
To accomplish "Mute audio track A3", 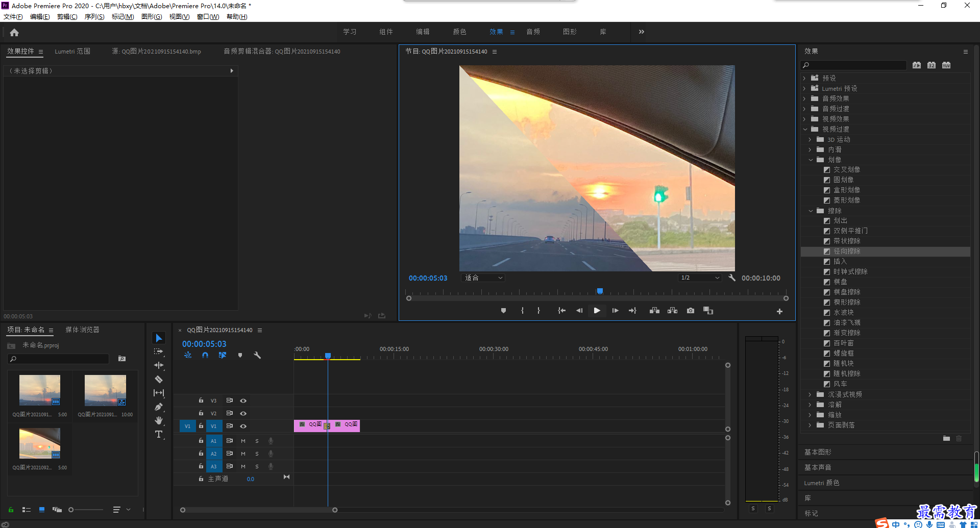I will coord(243,466).
